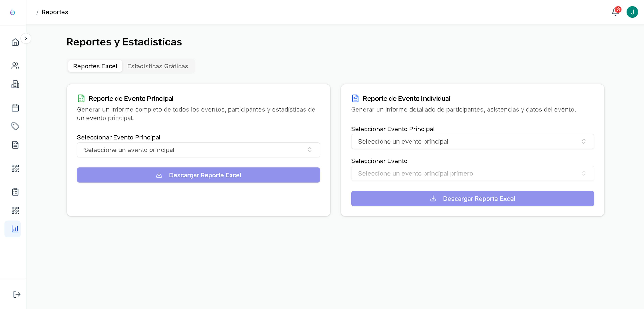Open the clipboard list sidebar icon
644x309 pixels.
click(x=15, y=192)
